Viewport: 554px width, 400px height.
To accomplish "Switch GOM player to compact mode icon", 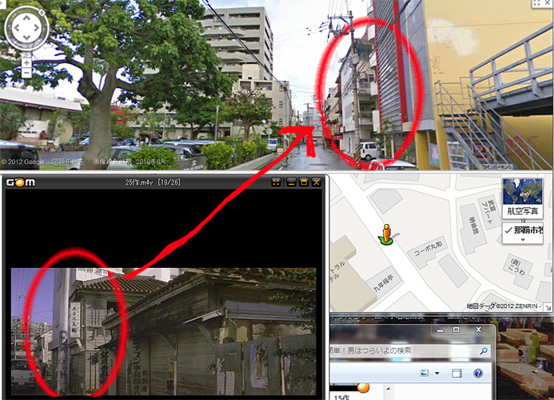I will tap(276, 182).
